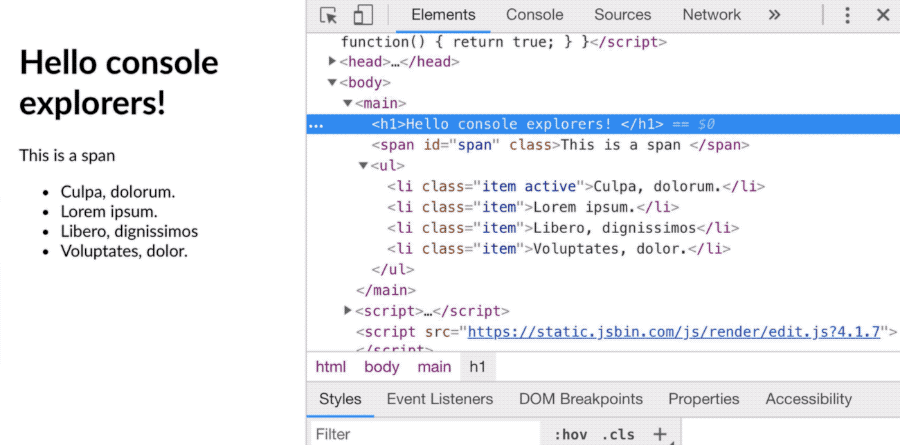Image resolution: width=900 pixels, height=445 pixels.
Task: Activate the inspect element picker icon
Action: [329, 15]
